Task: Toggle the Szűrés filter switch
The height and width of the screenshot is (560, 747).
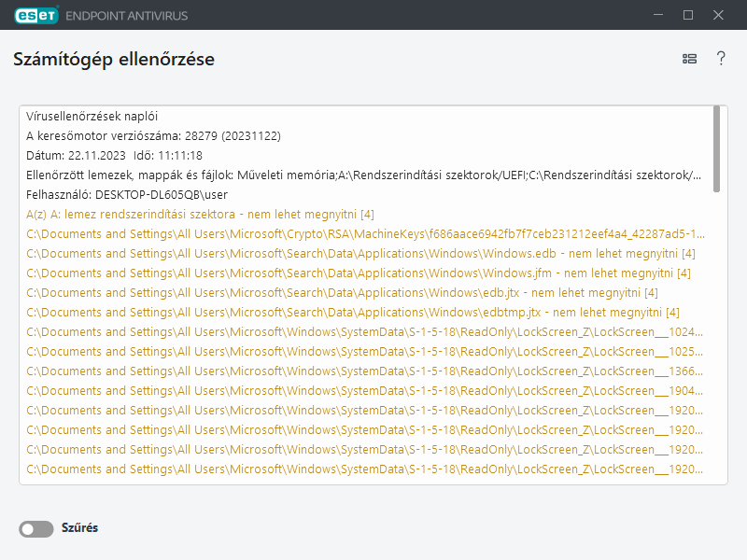Action: [x=36, y=528]
